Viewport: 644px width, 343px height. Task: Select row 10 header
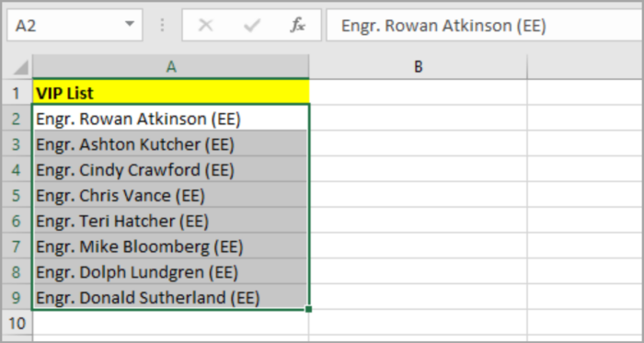tap(17, 323)
